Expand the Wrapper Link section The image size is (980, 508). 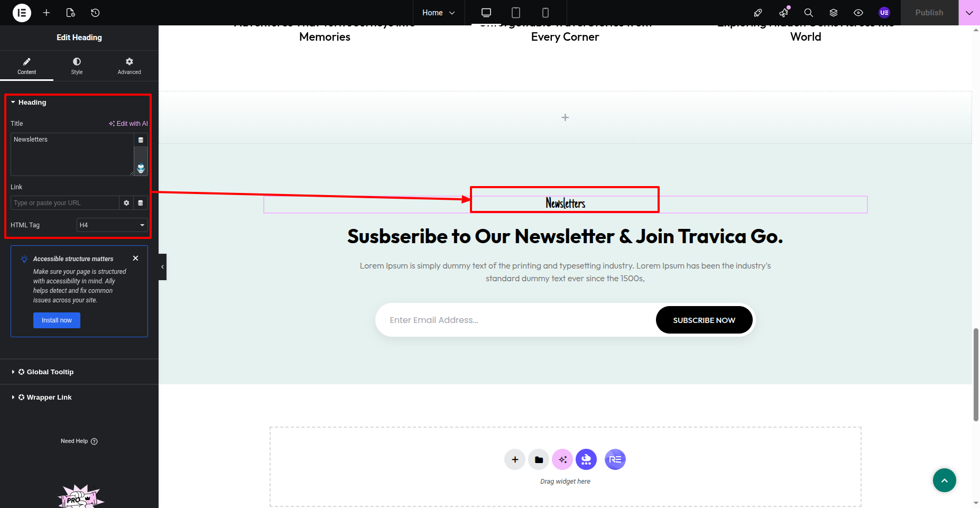[49, 398]
